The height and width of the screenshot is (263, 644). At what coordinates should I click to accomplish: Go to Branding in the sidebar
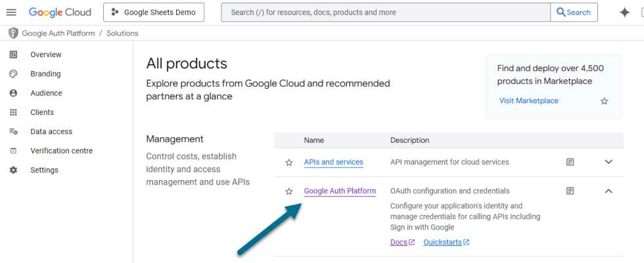tap(45, 74)
